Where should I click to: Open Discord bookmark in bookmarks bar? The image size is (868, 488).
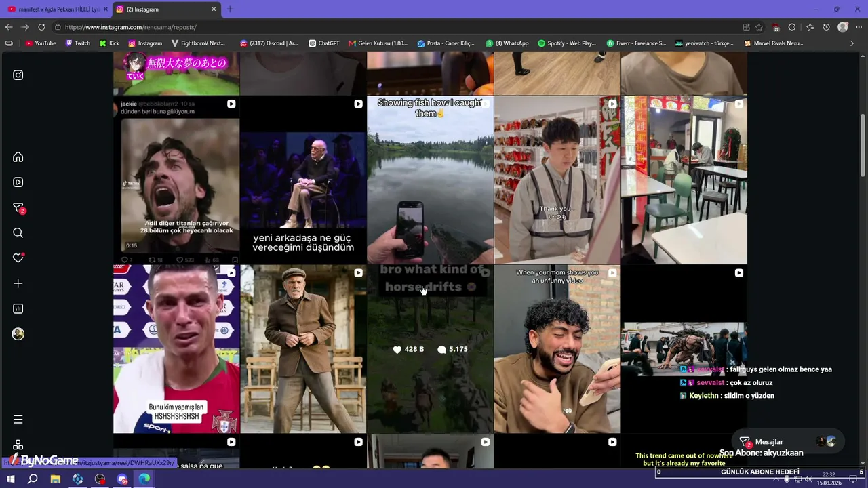(269, 43)
